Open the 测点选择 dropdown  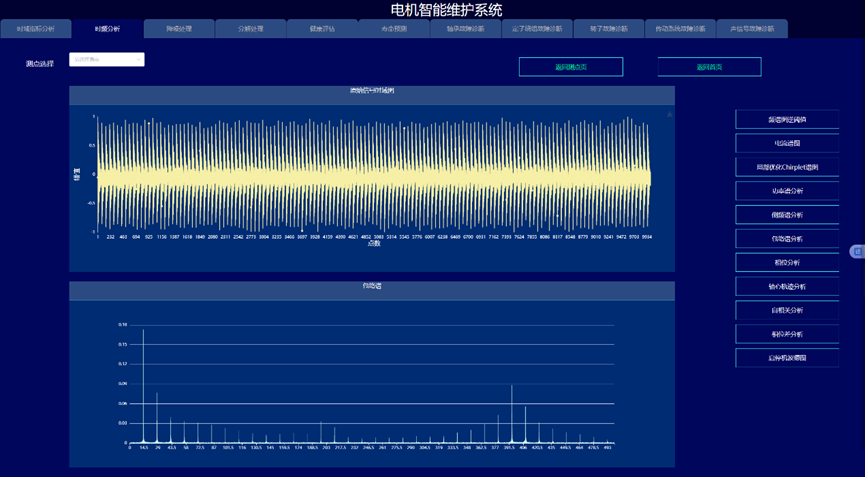click(107, 60)
